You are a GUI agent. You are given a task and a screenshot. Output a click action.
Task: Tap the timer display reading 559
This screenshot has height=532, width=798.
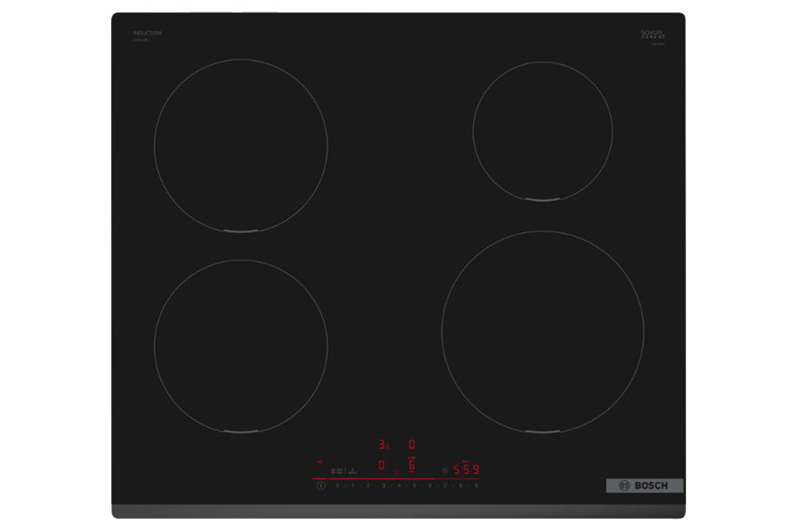(466, 469)
